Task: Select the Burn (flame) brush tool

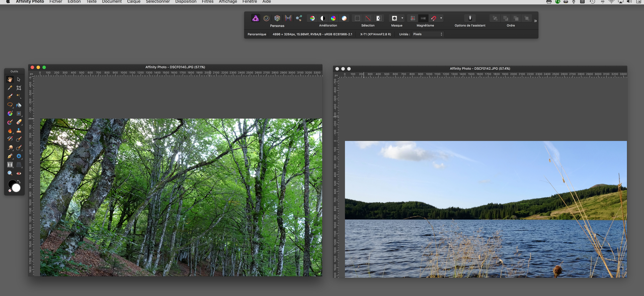Action: click(x=10, y=131)
